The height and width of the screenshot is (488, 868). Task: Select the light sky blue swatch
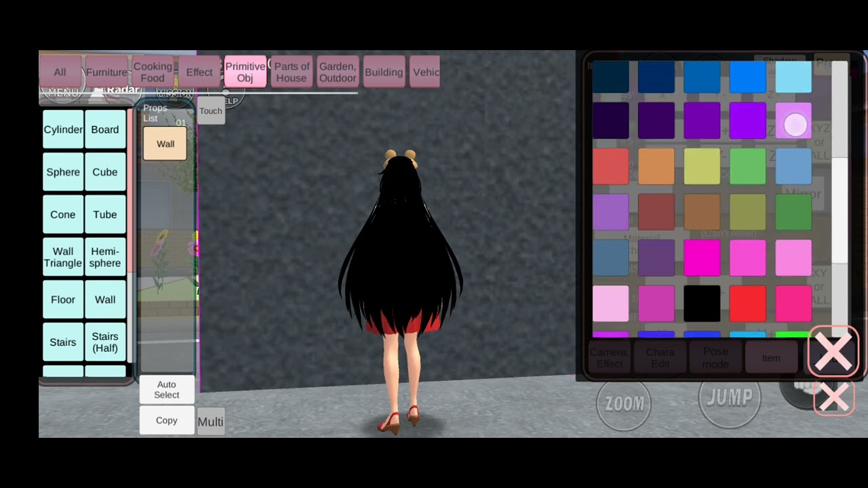tap(793, 76)
